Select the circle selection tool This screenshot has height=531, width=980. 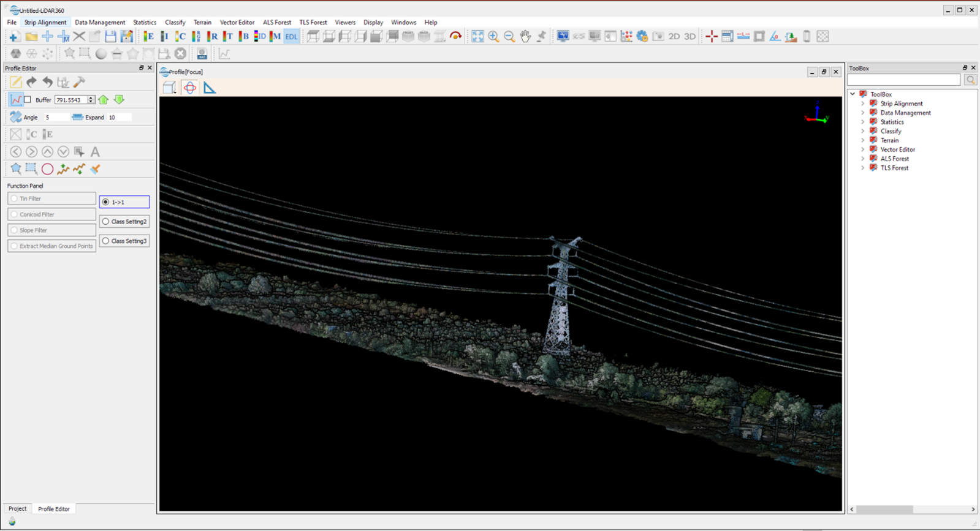[47, 169]
